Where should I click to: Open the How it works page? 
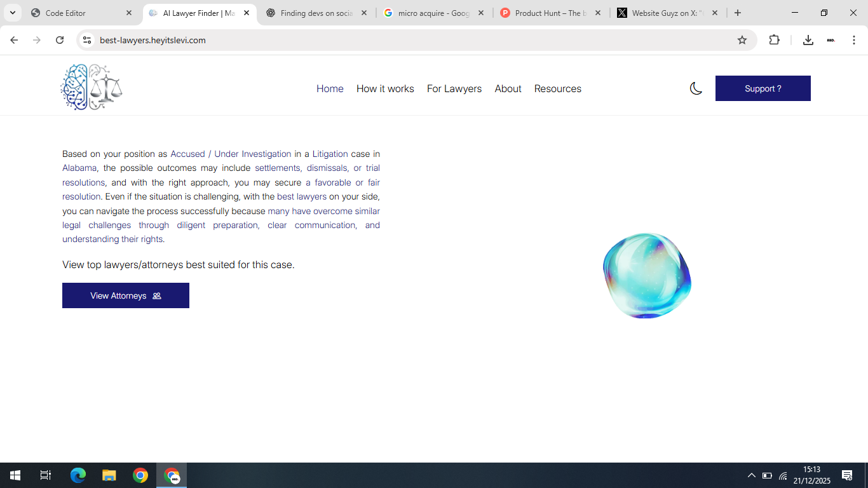385,89
